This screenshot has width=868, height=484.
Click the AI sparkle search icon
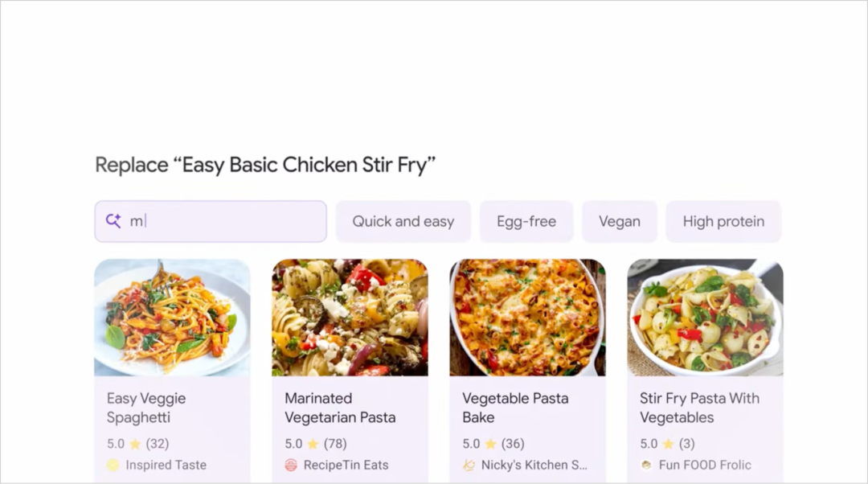(x=113, y=221)
